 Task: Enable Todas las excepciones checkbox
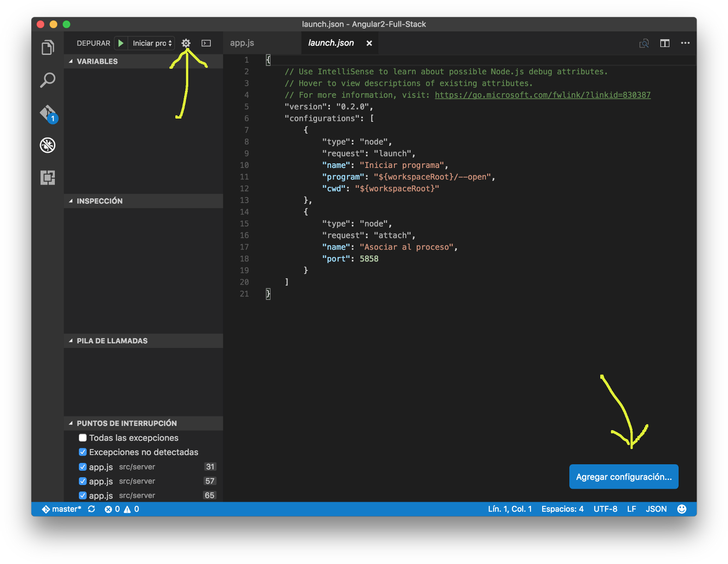click(83, 438)
